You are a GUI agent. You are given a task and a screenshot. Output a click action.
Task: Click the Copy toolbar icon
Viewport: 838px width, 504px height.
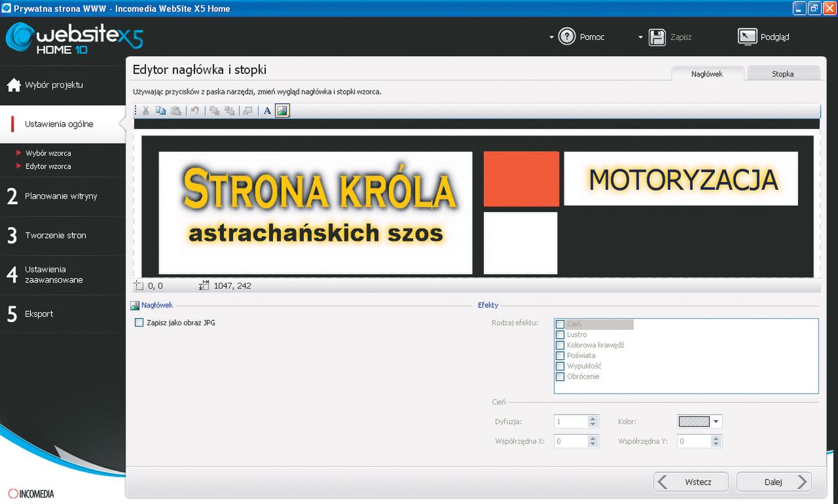pos(161,111)
